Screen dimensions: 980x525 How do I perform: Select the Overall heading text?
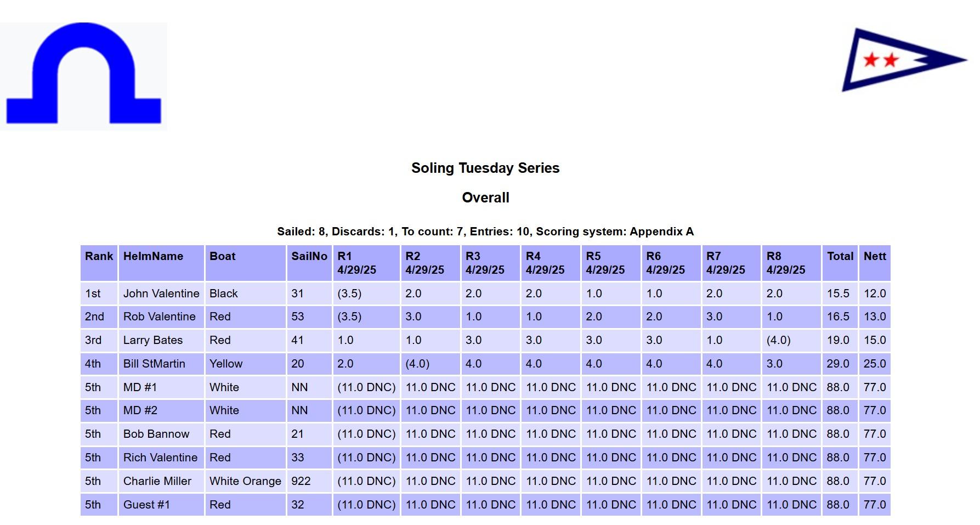click(x=485, y=197)
